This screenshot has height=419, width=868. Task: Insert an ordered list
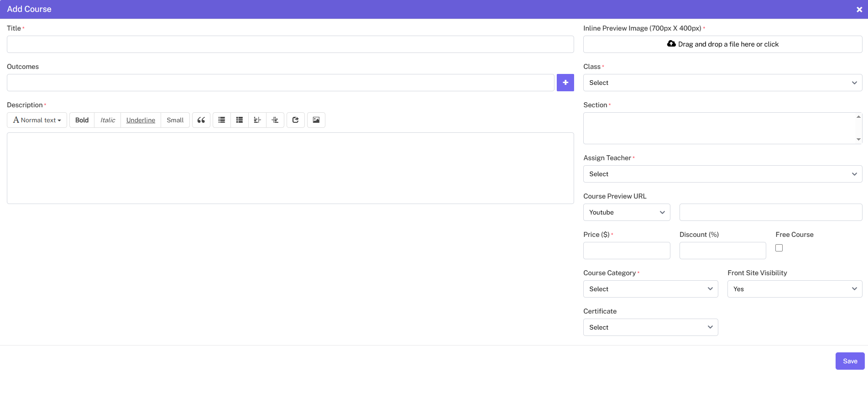(240, 120)
